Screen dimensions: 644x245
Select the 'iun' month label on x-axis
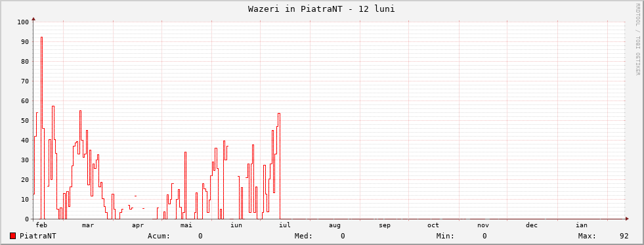[236, 225]
